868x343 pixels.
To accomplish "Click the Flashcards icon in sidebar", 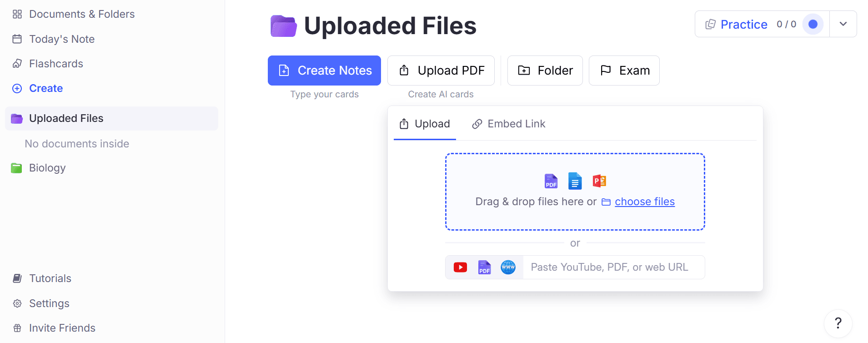I will 17,64.
